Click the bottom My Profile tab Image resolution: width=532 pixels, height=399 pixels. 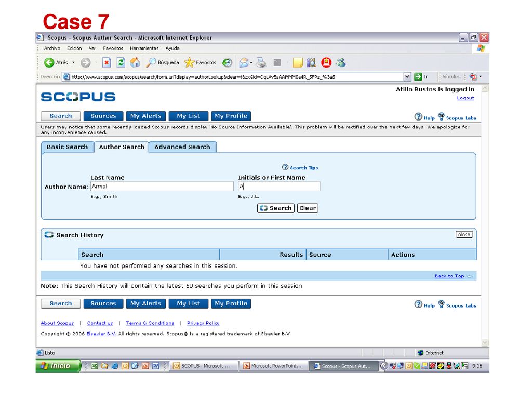[x=231, y=303]
